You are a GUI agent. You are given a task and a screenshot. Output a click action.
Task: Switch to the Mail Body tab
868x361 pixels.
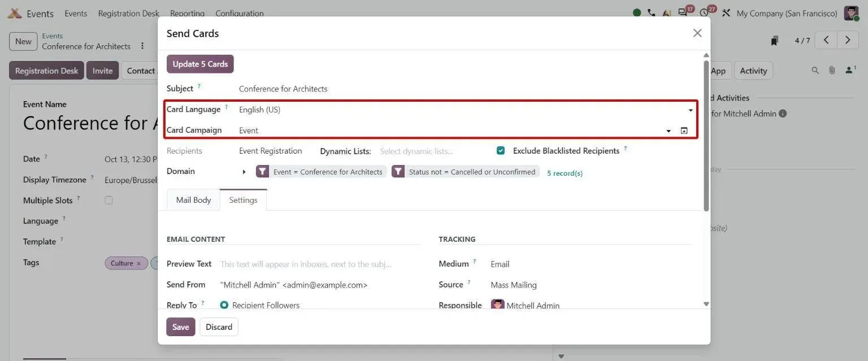193,200
